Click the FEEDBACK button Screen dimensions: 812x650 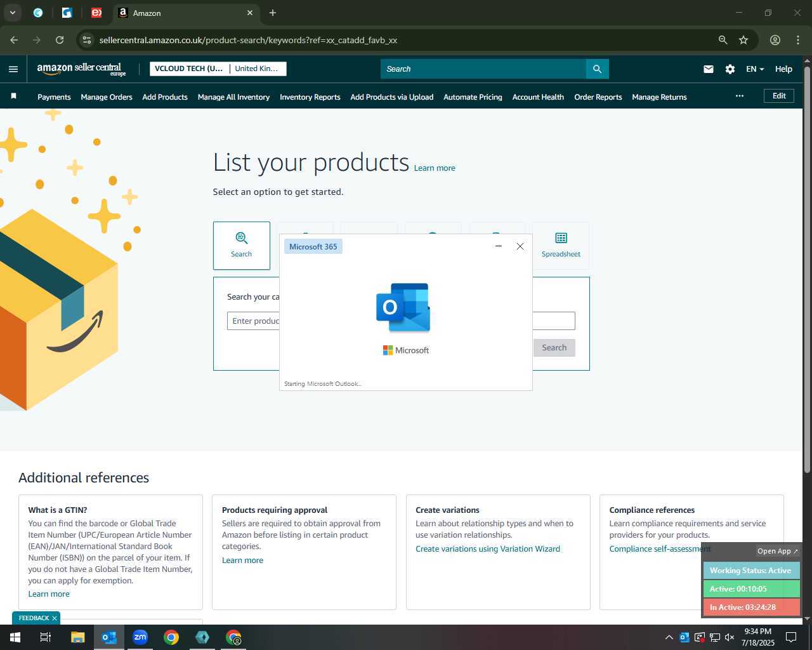tap(34, 618)
